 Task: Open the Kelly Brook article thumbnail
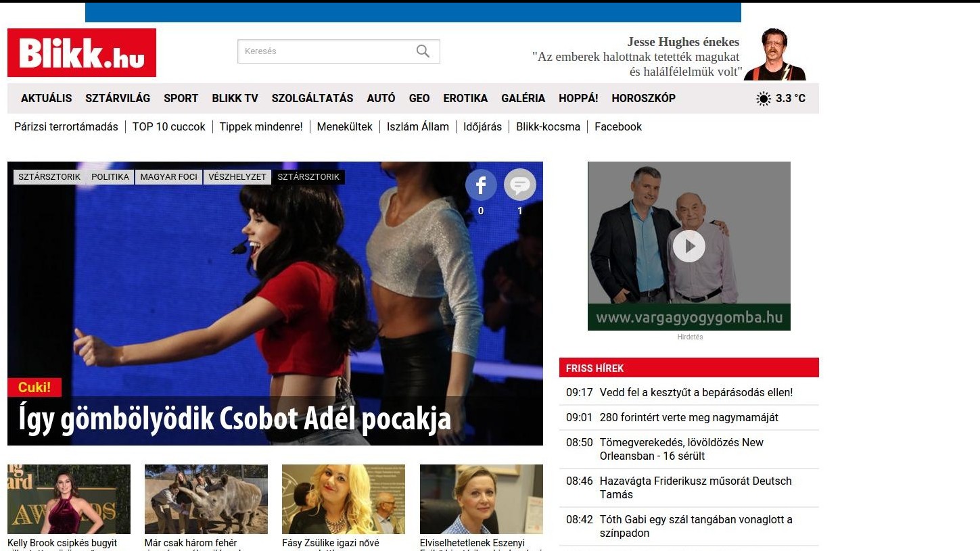[x=68, y=499]
